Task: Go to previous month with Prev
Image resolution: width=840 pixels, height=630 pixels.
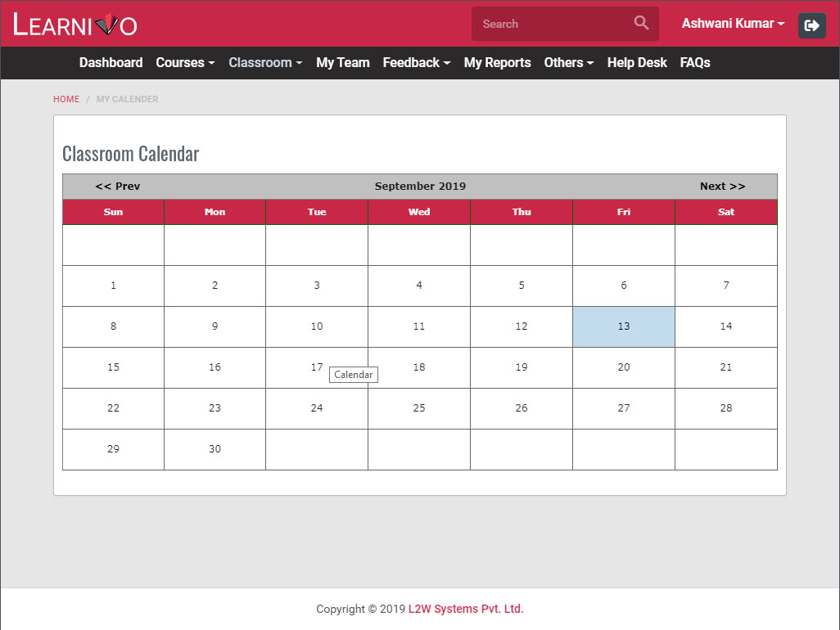Action: 117,187
